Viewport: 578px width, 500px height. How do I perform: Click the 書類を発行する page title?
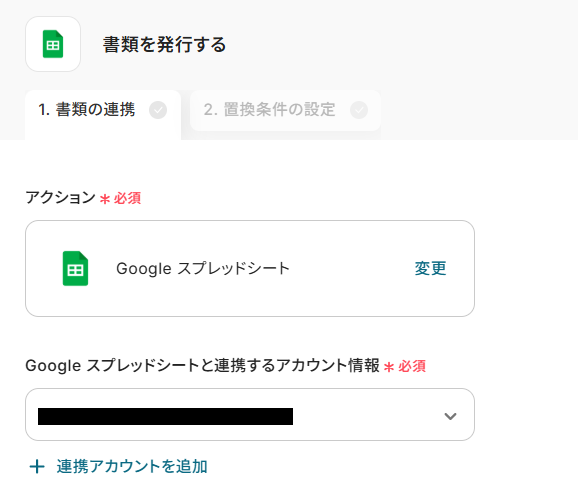(x=164, y=45)
